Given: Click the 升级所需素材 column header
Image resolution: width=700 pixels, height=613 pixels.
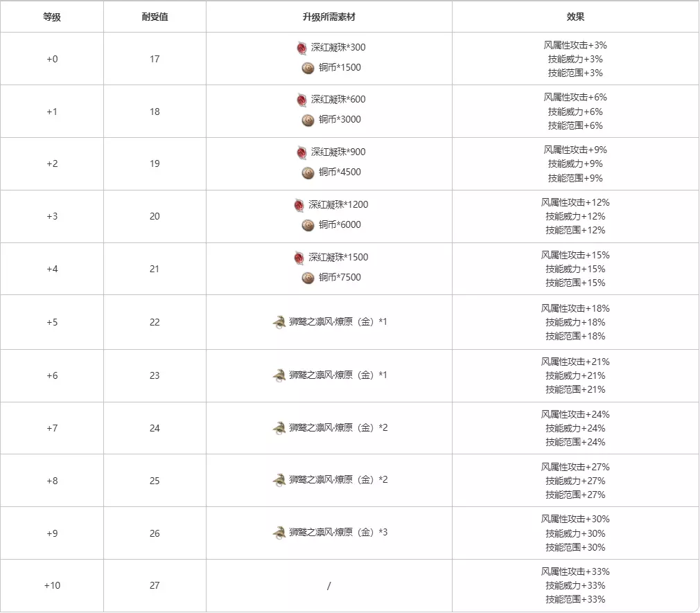Looking at the screenshot, I should 329,17.
